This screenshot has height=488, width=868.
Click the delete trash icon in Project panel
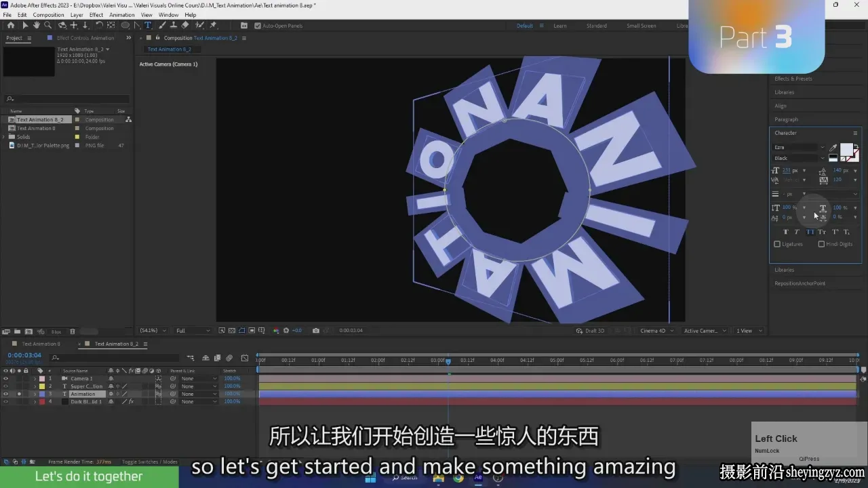pyautogui.click(x=73, y=331)
